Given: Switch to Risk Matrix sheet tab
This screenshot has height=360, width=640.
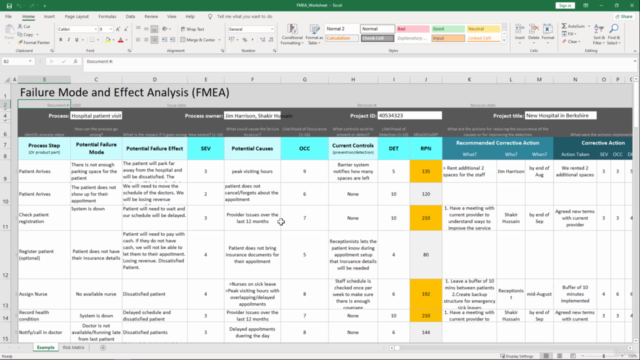Looking at the screenshot, I should click(73, 348).
